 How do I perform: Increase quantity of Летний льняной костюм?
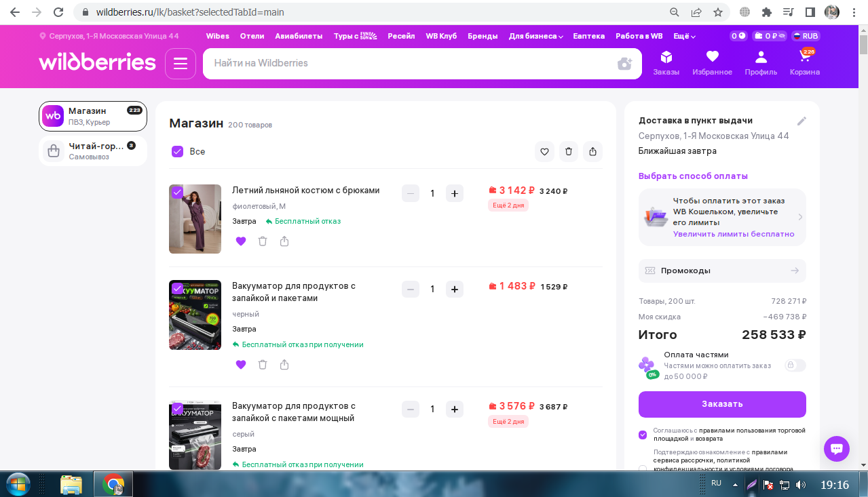(x=455, y=193)
